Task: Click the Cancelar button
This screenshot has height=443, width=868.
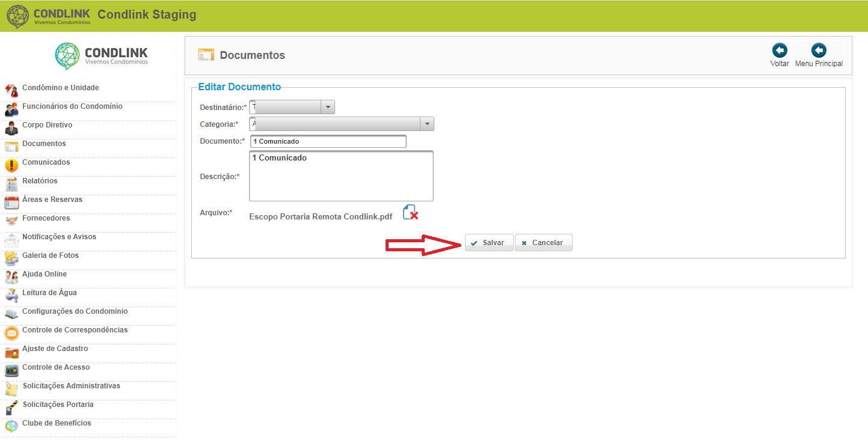Action: [544, 243]
